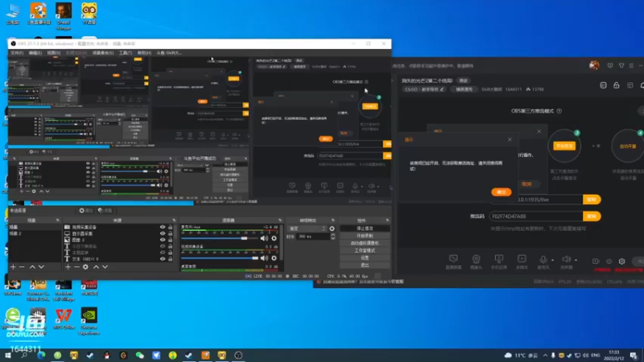Click 开始录制 button in OBS controls
This screenshot has width=644, height=362.
365,236
